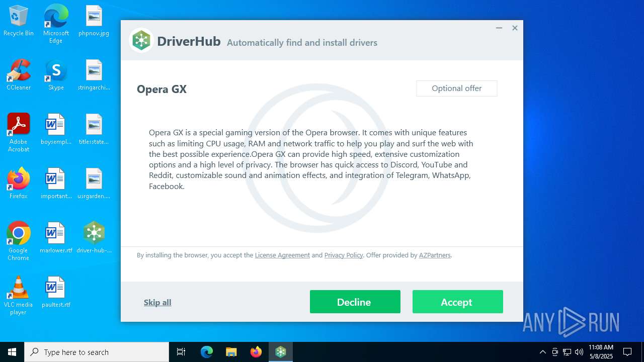Viewport: 644px width, 362px height.
Task: Open Skype from the desktop
Action: (56, 75)
